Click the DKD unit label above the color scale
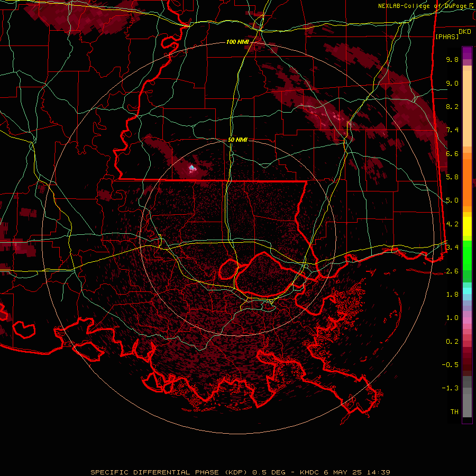 coord(464,32)
